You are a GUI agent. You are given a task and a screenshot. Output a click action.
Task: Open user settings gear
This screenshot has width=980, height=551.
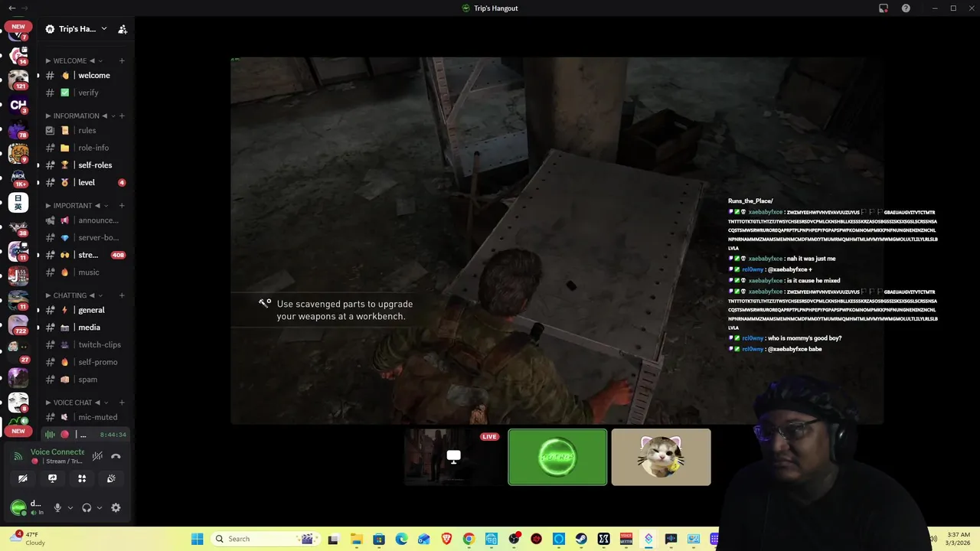116,507
